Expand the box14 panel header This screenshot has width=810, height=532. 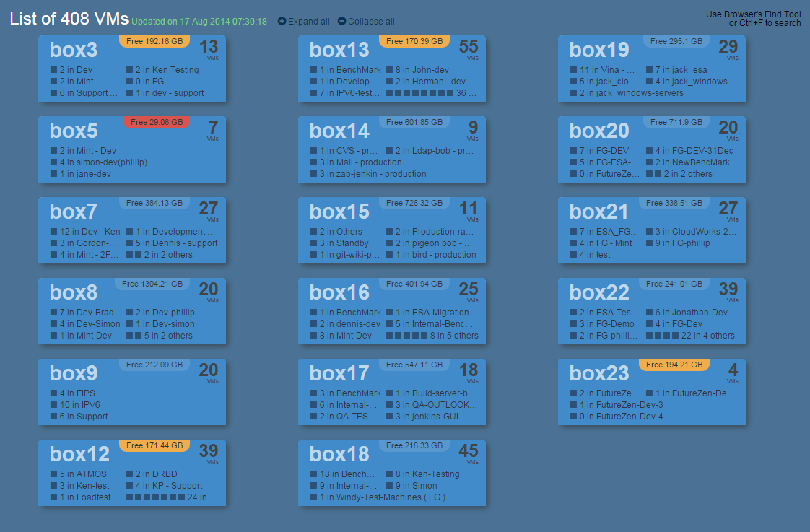[339, 131]
